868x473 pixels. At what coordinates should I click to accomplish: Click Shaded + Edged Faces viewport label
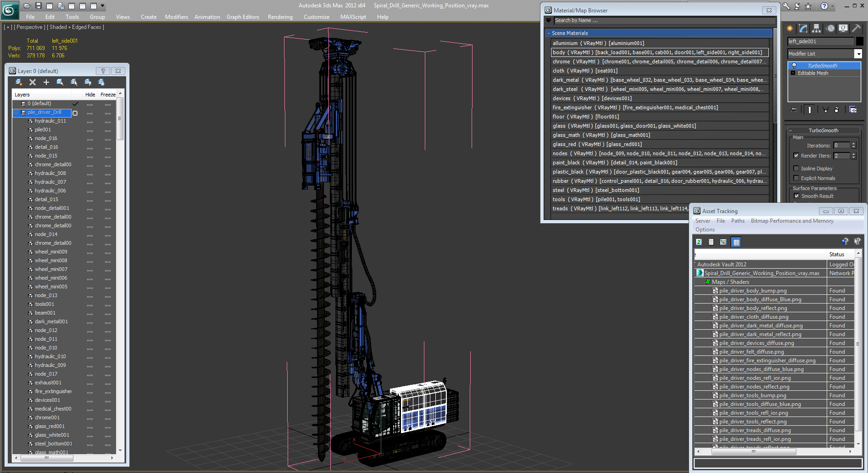tap(76, 27)
